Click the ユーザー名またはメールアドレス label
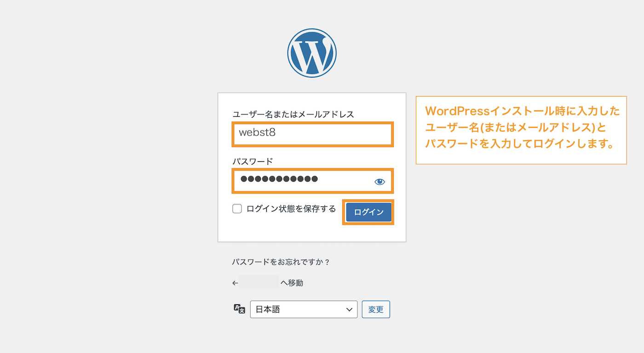The height and width of the screenshot is (353, 644). point(293,114)
